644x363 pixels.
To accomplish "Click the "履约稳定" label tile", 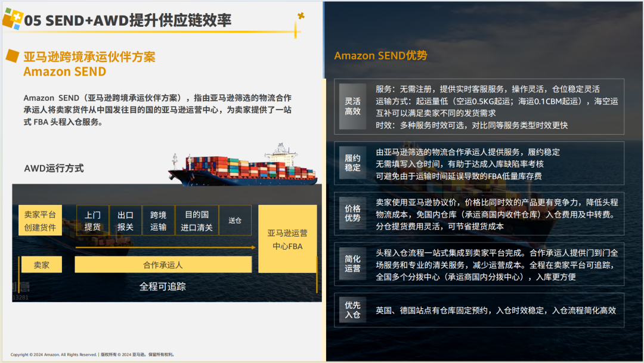I will point(353,163).
